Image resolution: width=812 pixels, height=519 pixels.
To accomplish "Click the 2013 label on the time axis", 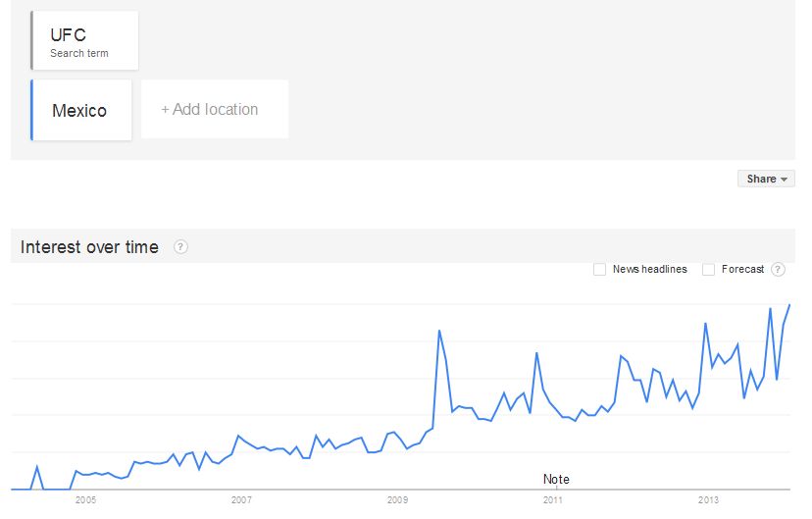I will pos(708,500).
